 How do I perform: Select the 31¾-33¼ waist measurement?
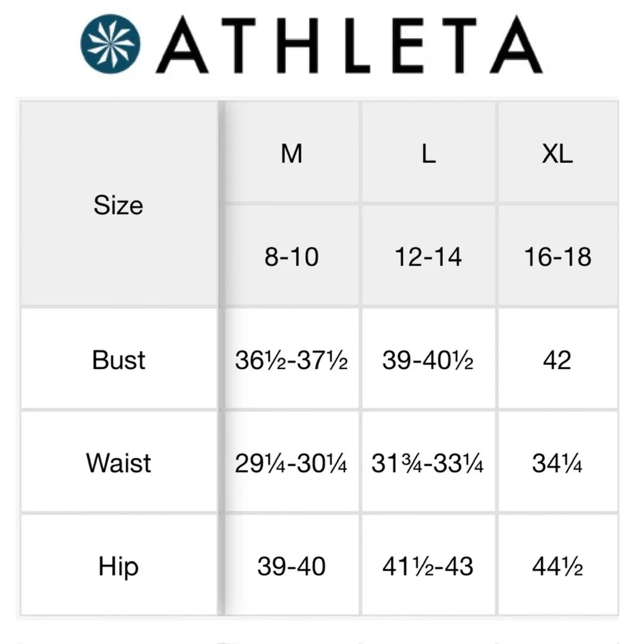pyautogui.click(x=428, y=464)
